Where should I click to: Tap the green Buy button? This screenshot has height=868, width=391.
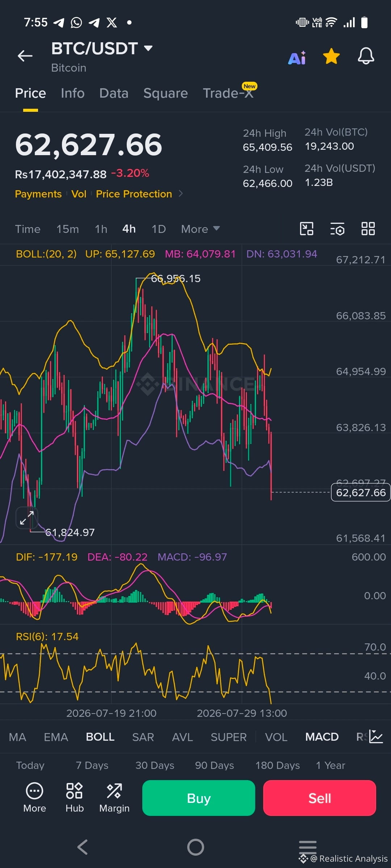pos(199,798)
